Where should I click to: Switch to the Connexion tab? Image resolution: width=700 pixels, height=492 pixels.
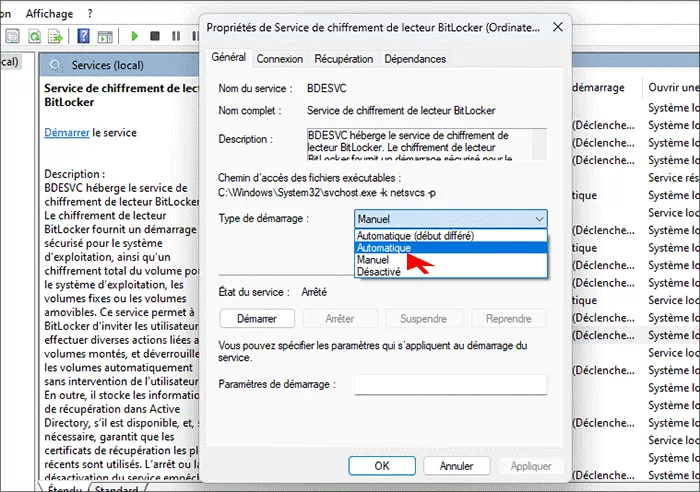click(x=279, y=59)
